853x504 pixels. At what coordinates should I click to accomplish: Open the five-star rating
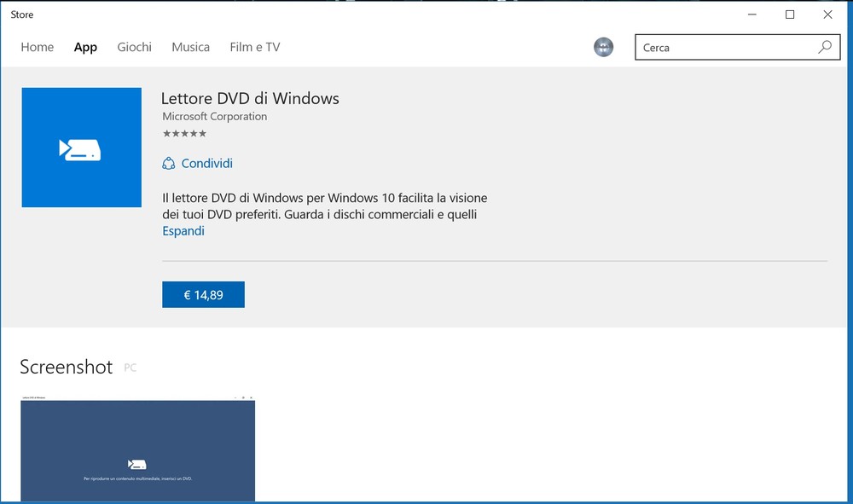point(184,133)
